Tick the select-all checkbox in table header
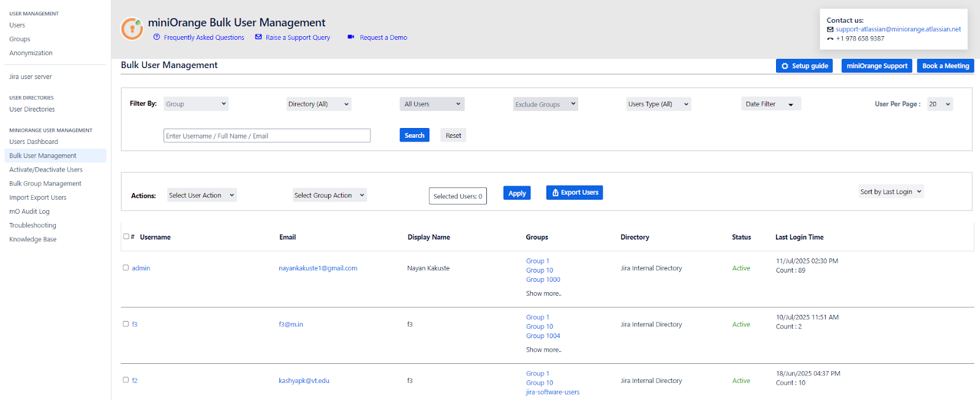The image size is (980, 400). pos(126,236)
